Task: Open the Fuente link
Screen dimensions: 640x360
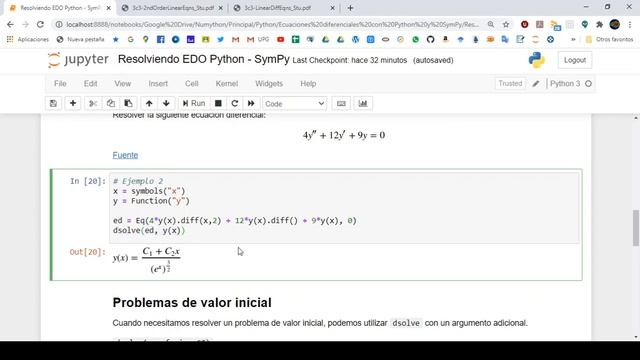Action: tap(125, 155)
